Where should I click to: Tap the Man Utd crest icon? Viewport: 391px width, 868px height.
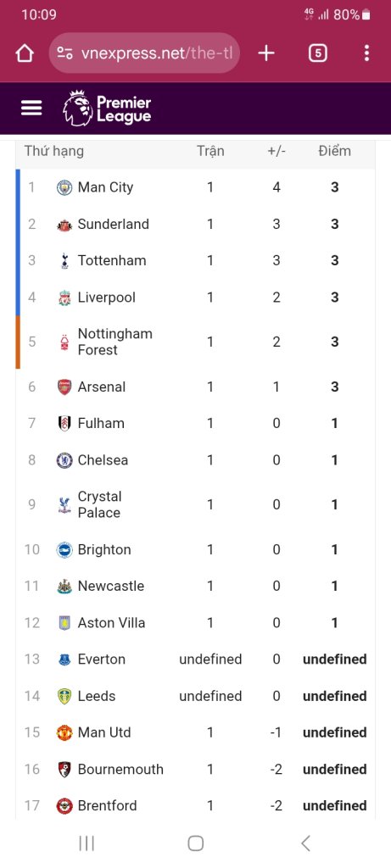click(x=64, y=732)
